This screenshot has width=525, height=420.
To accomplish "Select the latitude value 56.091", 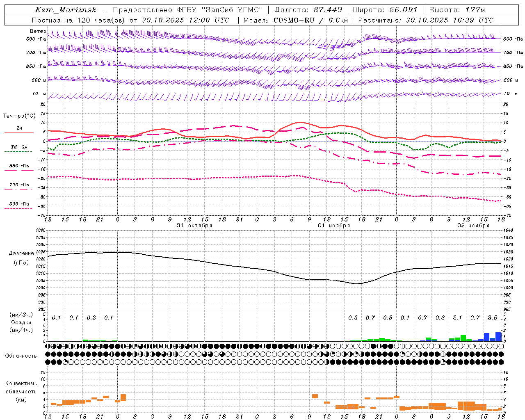I will [403, 10].
